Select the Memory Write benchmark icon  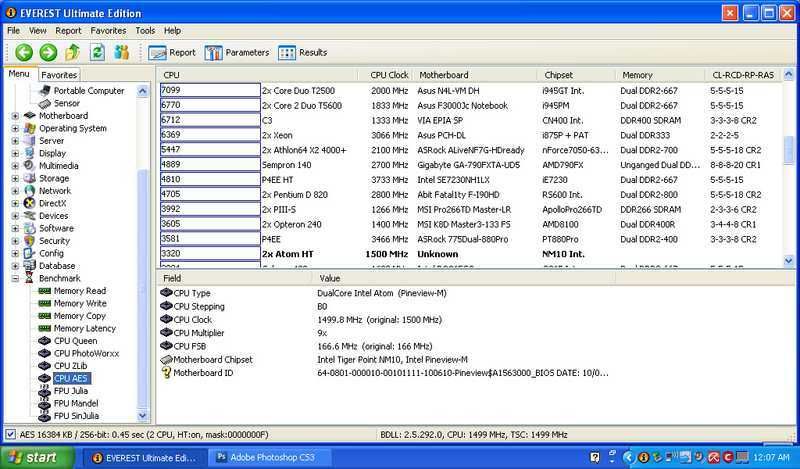coord(45,303)
